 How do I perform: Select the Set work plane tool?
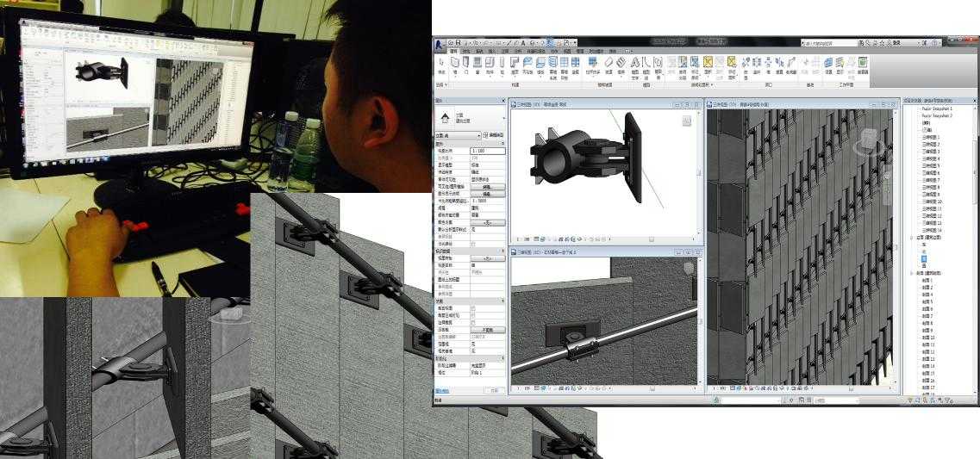(x=828, y=65)
